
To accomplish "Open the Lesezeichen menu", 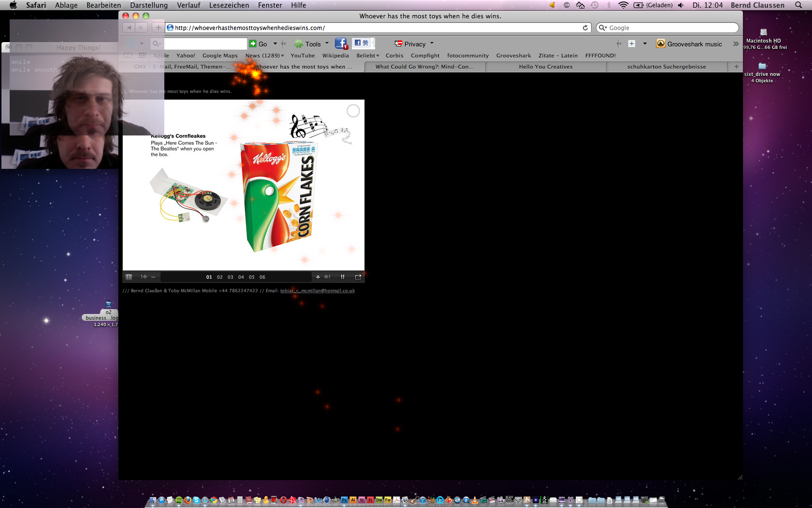I will tap(229, 5).
